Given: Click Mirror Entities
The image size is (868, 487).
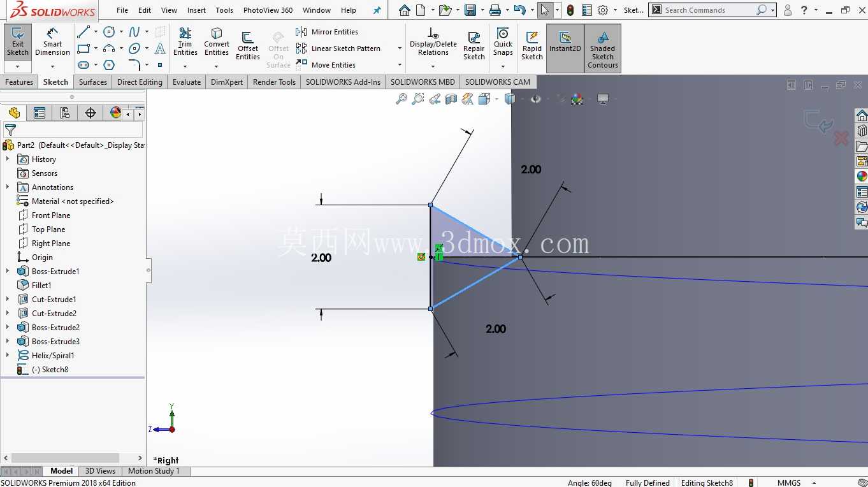Looking at the screenshot, I should [x=327, y=32].
